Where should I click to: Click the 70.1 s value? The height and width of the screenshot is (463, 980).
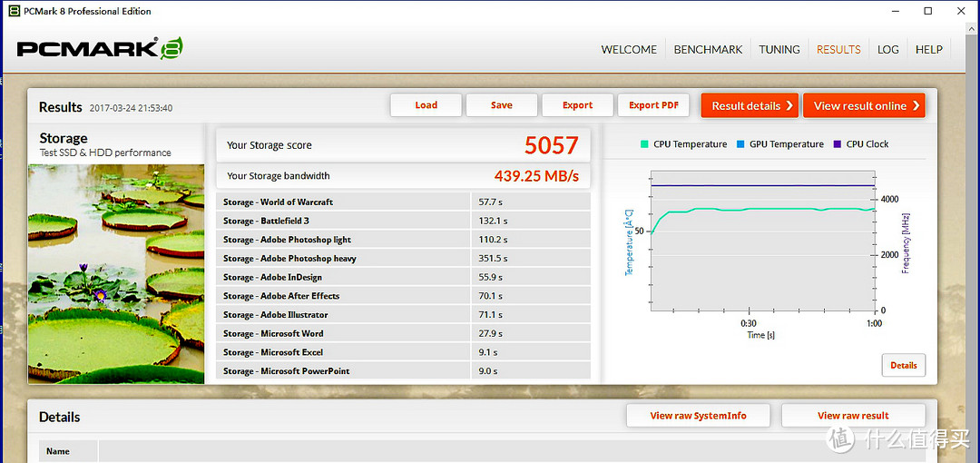click(x=490, y=296)
